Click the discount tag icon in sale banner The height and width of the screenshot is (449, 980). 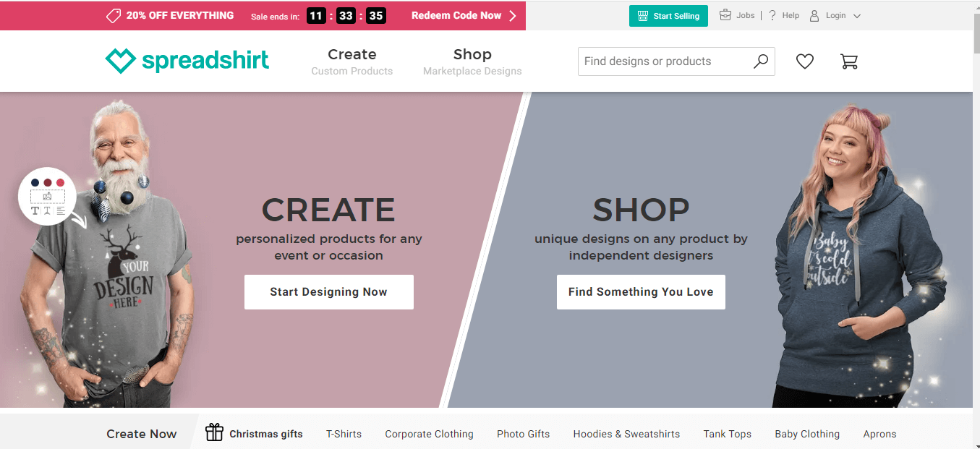click(113, 15)
